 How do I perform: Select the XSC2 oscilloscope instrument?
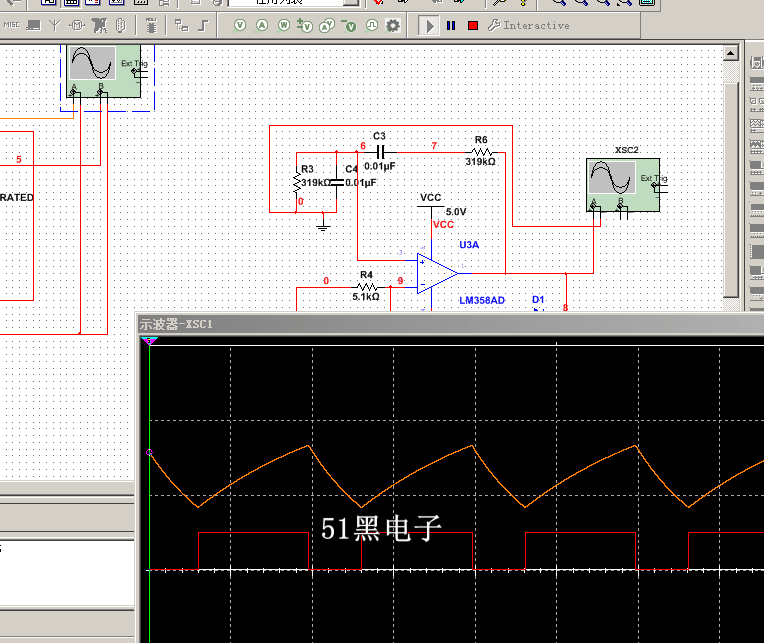(x=623, y=185)
